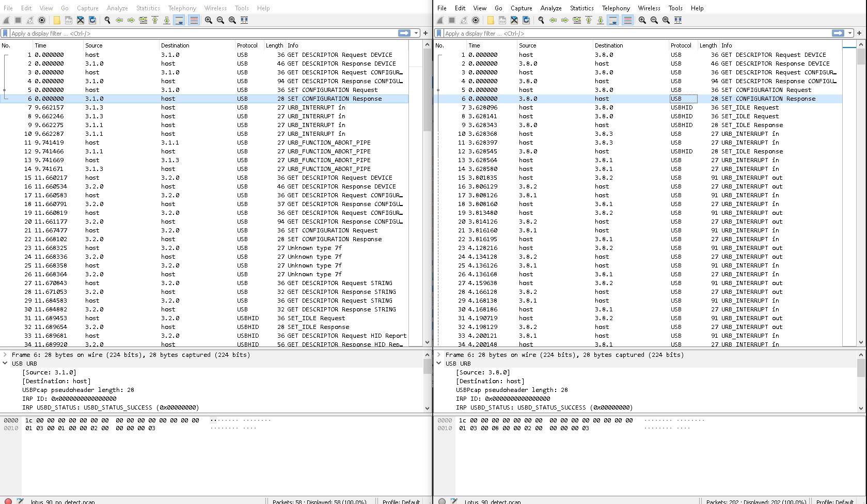Click display filter input in left window

[204, 33]
